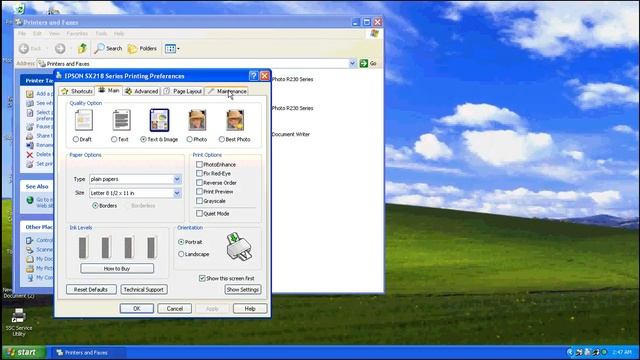Open the Maintenance tab
640x360 pixels.
point(227,91)
